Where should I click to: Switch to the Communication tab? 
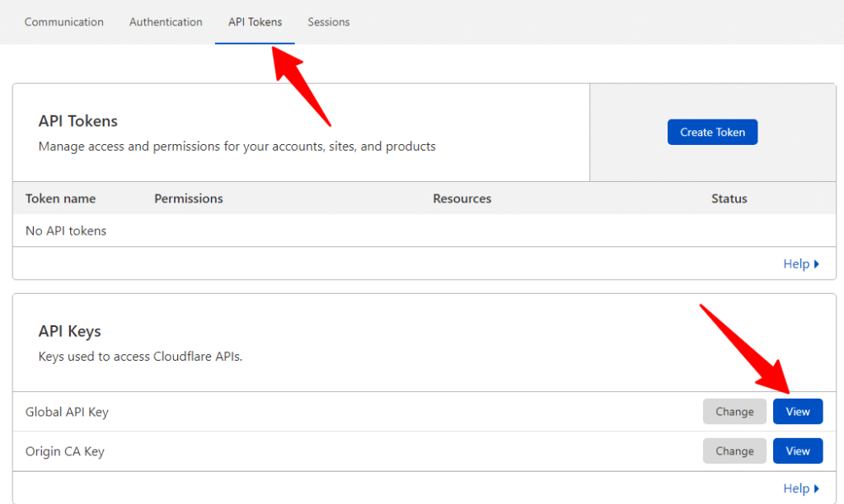click(x=64, y=22)
